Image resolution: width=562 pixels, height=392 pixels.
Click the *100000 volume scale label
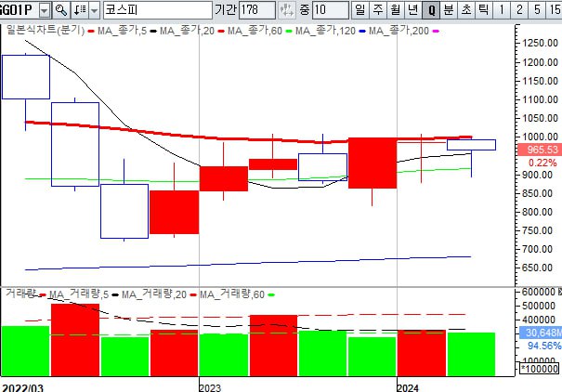pyautogui.click(x=540, y=369)
